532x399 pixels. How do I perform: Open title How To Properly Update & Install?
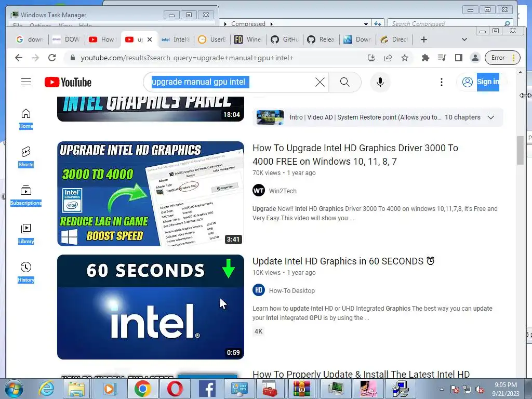pos(361,374)
